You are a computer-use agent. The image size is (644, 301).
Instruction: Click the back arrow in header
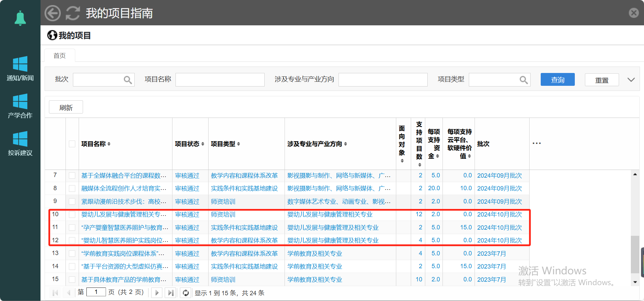coord(53,13)
